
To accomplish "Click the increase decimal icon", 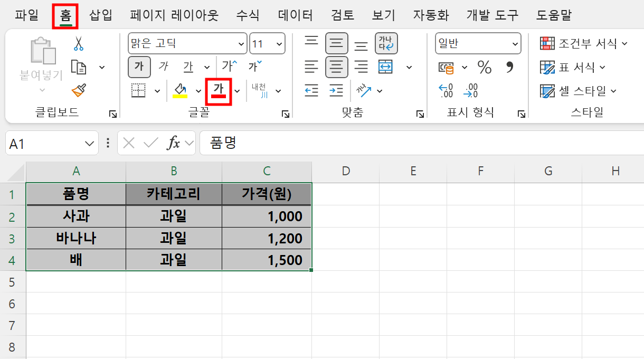I will pyautogui.click(x=446, y=91).
